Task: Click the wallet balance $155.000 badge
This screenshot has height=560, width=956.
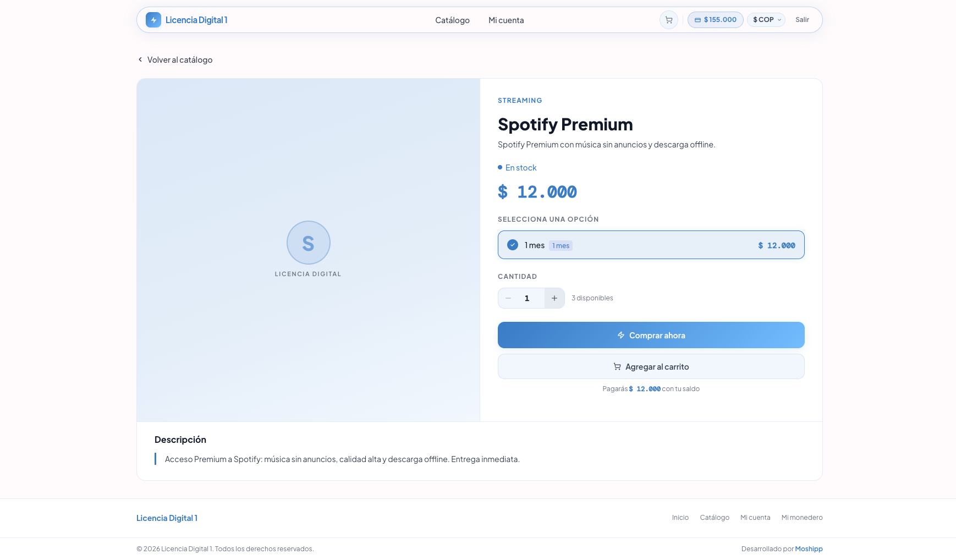Action: point(715,20)
